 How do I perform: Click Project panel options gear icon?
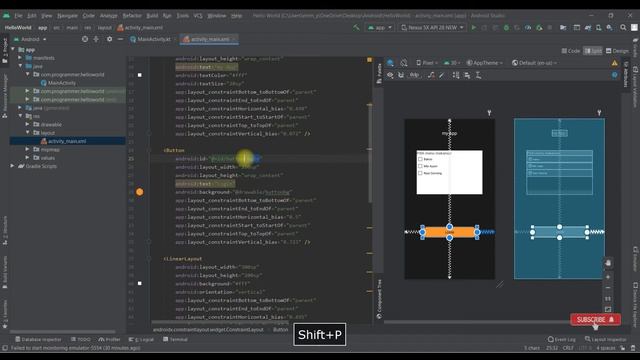click(x=109, y=39)
